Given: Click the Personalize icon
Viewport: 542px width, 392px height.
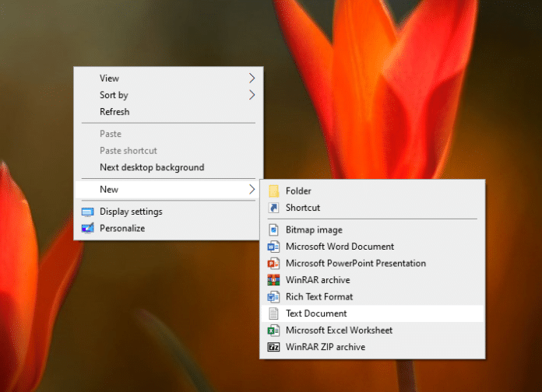Looking at the screenshot, I should point(87,229).
